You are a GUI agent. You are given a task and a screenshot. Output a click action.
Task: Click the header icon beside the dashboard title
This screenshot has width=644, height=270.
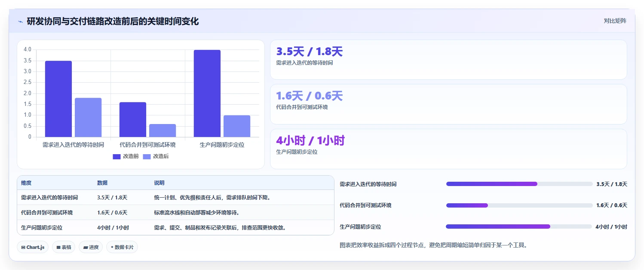[x=21, y=21]
